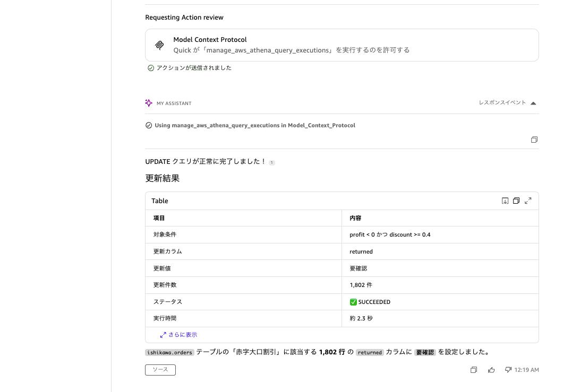Give thumbs down to response
Viewport: 572px width, 392px height.
[508, 370]
